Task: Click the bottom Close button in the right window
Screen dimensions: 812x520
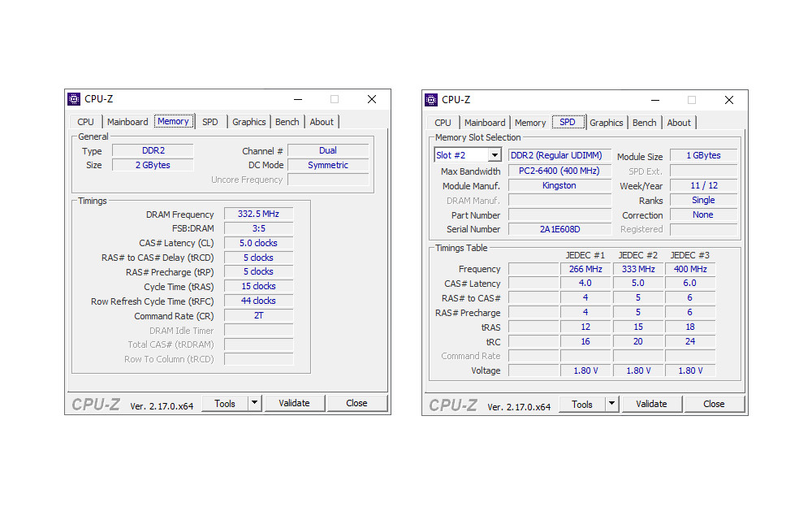Action: [714, 404]
